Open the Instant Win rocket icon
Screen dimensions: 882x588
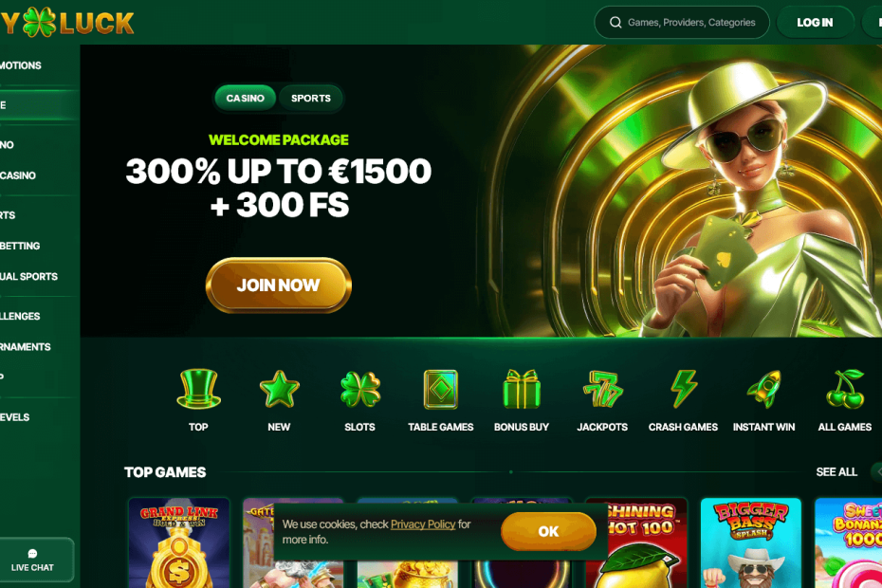[763, 389]
